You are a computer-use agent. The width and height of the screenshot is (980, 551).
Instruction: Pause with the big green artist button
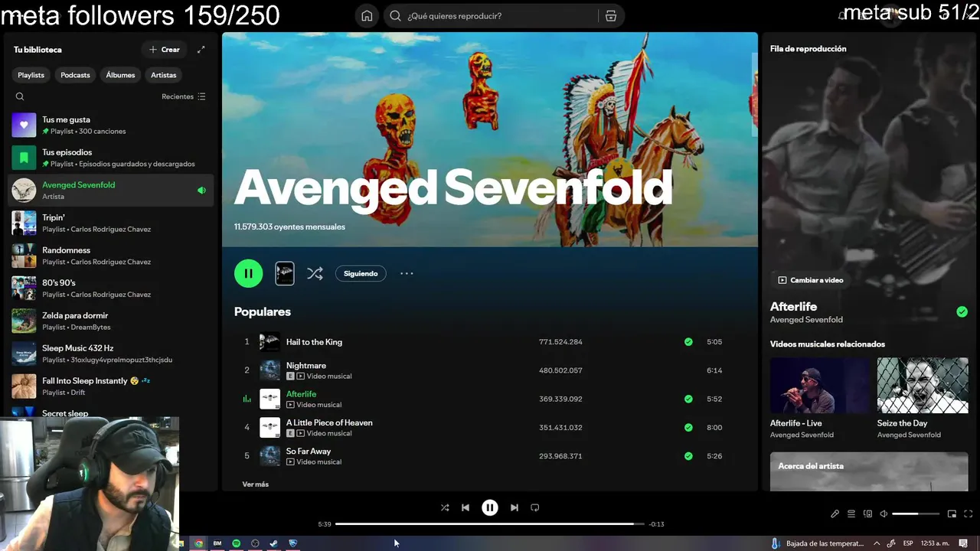pos(248,273)
